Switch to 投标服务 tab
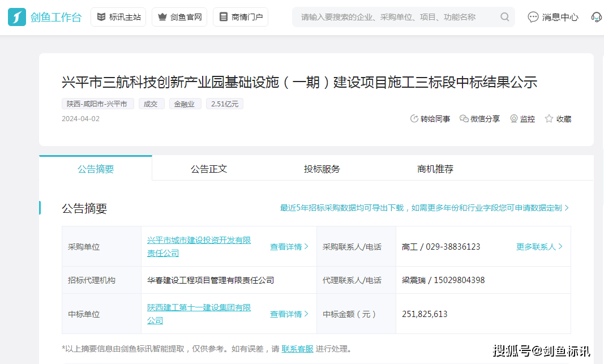The width and height of the screenshot is (604, 364). coord(322,169)
